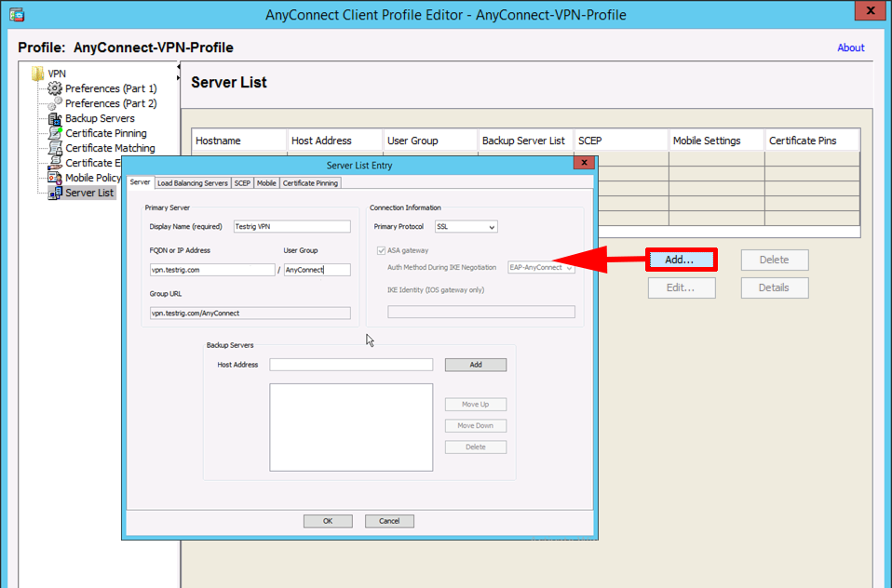
Task: Click the Display Name field
Action: tap(291, 226)
